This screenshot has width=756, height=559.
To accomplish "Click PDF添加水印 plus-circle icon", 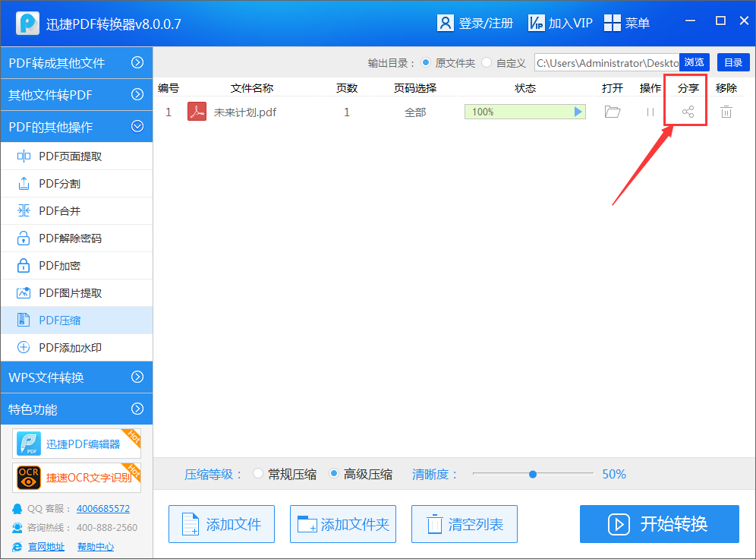I will (24, 348).
